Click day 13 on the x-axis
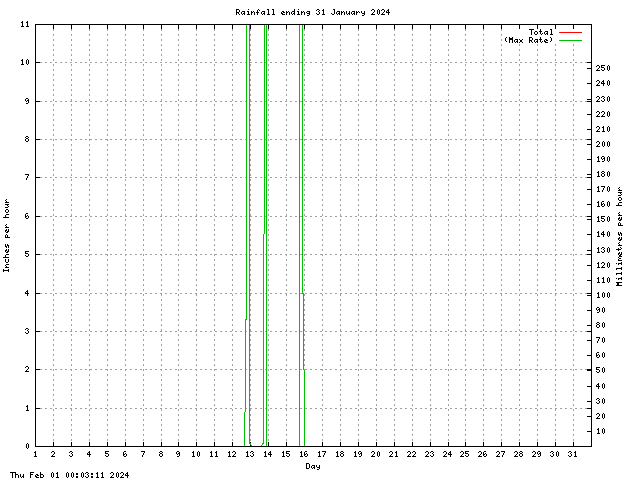The height and width of the screenshot is (480, 640). tap(250, 454)
